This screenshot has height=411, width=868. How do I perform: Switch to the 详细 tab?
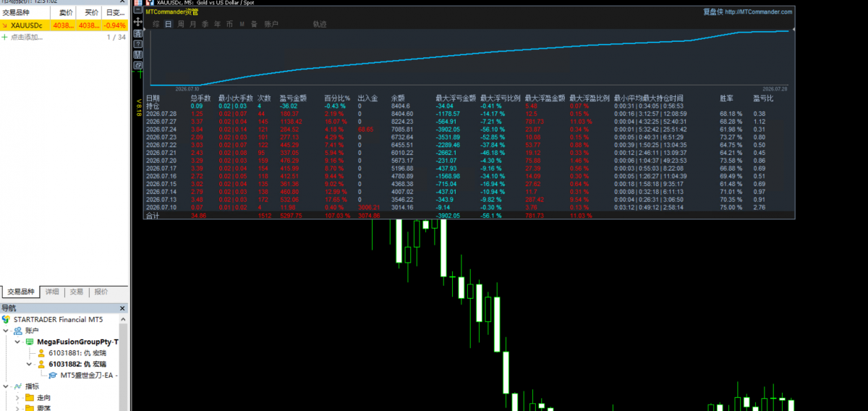pos(52,292)
